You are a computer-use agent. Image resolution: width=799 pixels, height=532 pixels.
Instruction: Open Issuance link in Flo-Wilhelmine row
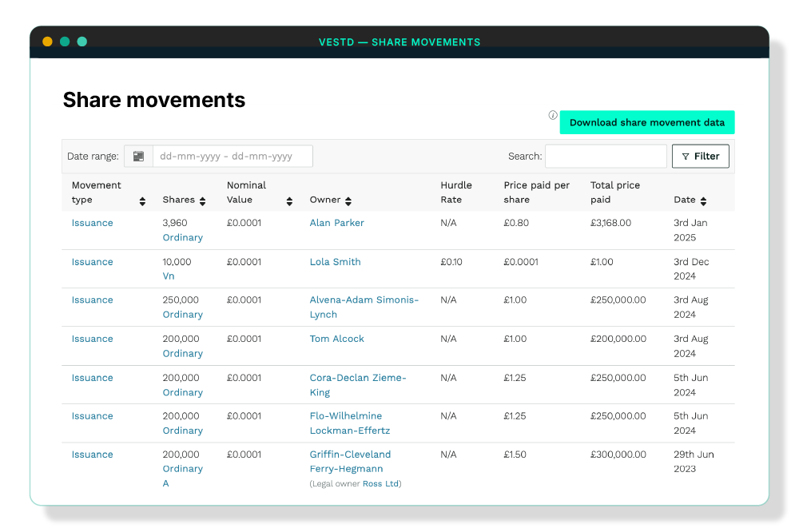point(92,416)
